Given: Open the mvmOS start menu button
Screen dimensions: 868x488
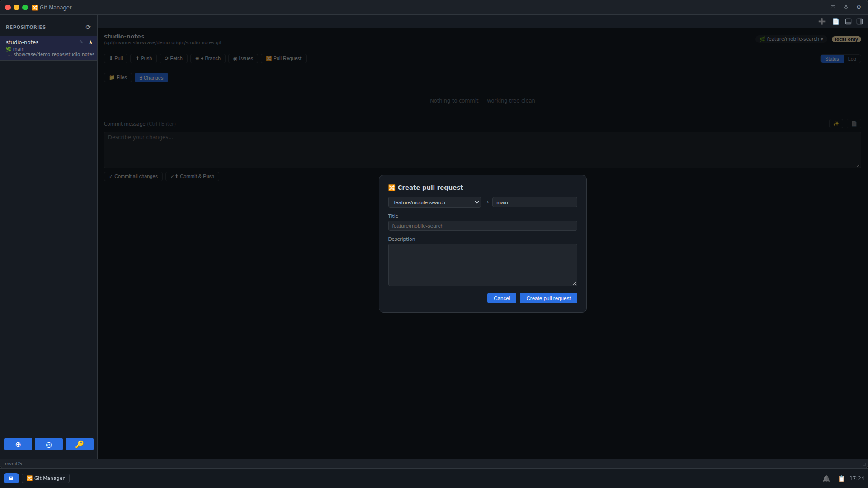Looking at the screenshot, I should pyautogui.click(x=11, y=478).
